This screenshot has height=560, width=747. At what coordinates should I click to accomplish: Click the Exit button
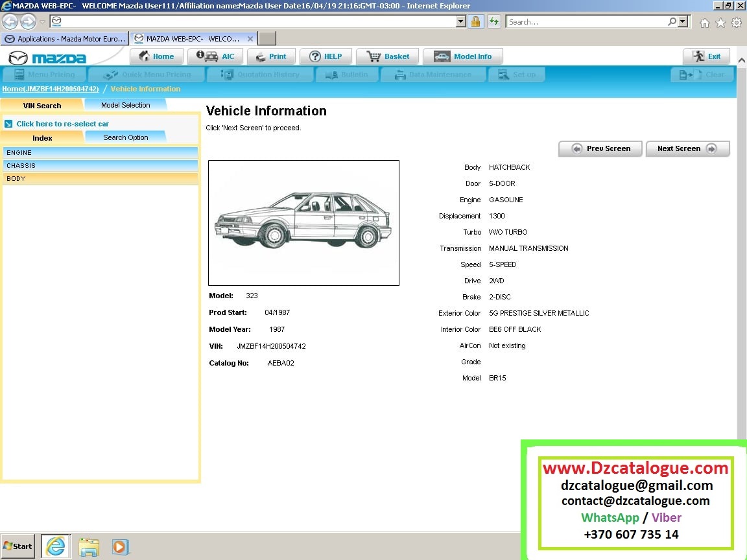point(707,56)
